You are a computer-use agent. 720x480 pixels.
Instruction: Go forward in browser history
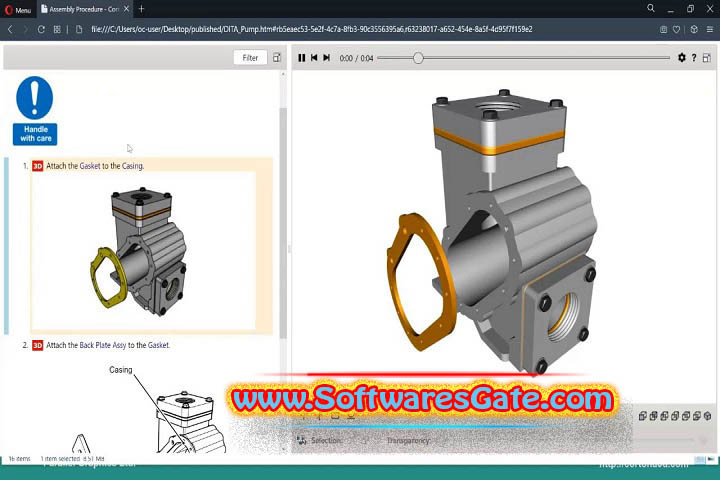[26, 29]
